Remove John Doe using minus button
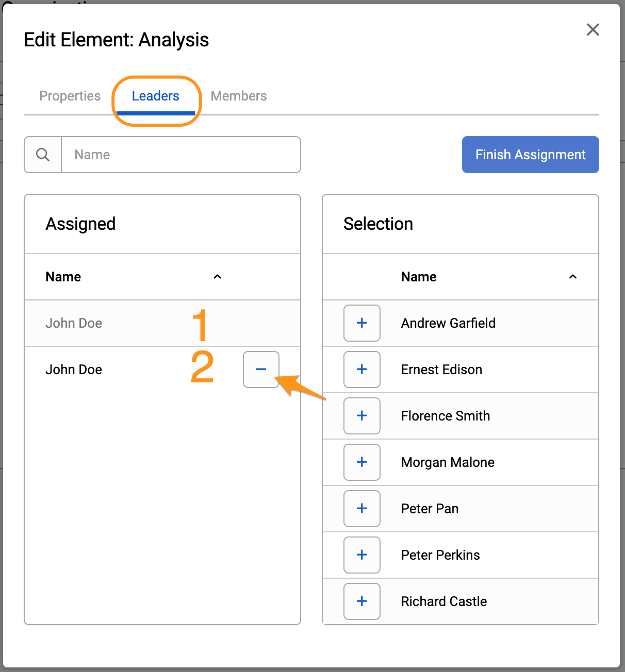 point(261,369)
